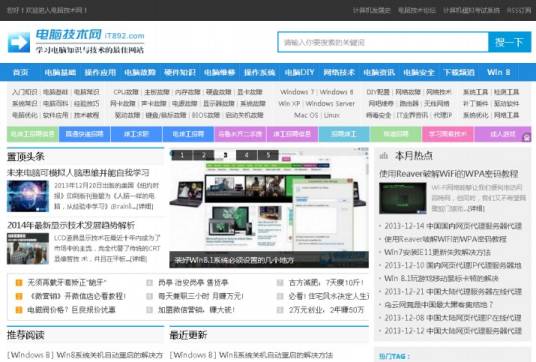Open the 操作系统 menu item
This screenshot has width=536, height=362.
tap(259, 72)
